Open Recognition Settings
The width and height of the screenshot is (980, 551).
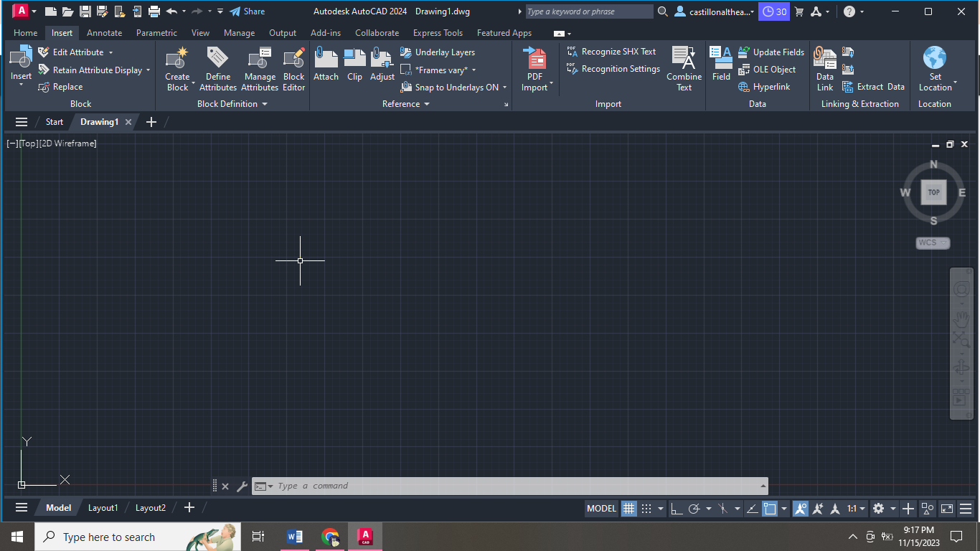coord(613,69)
